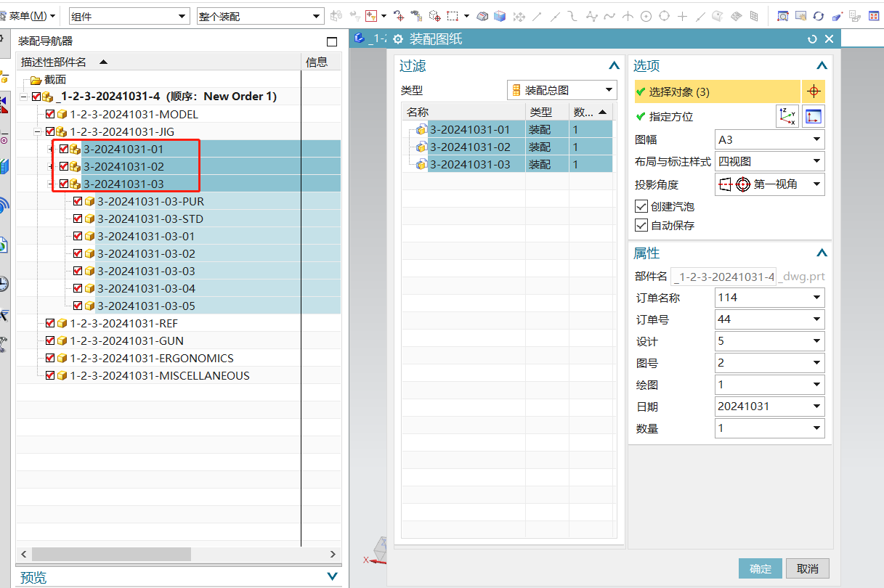Viewport: 884px width, 588px height.
Task: Uncheck the 自动保存 checkbox
Action: tap(641, 225)
